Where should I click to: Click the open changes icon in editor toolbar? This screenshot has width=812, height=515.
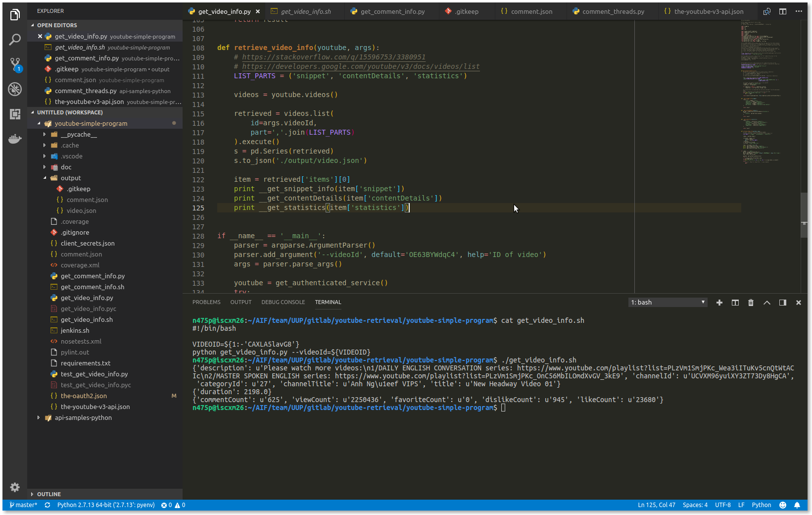click(767, 11)
